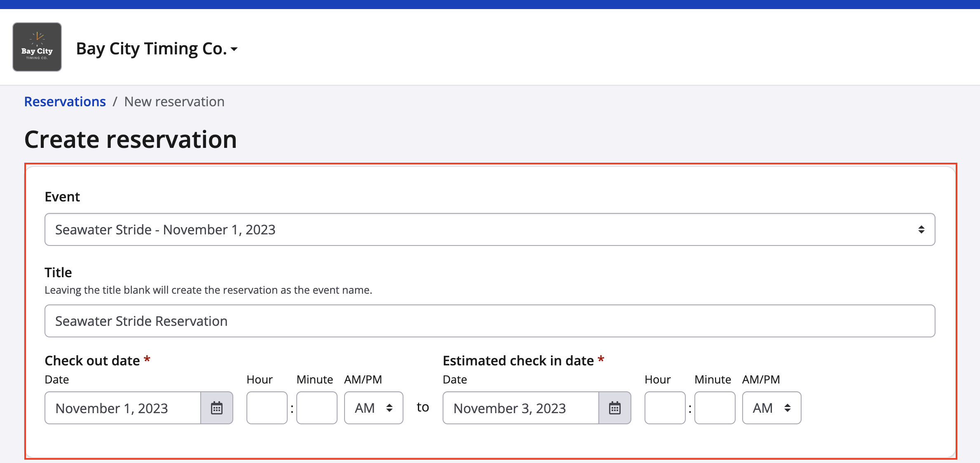Click the Bay City logo image
The width and height of the screenshot is (980, 463).
point(37,47)
